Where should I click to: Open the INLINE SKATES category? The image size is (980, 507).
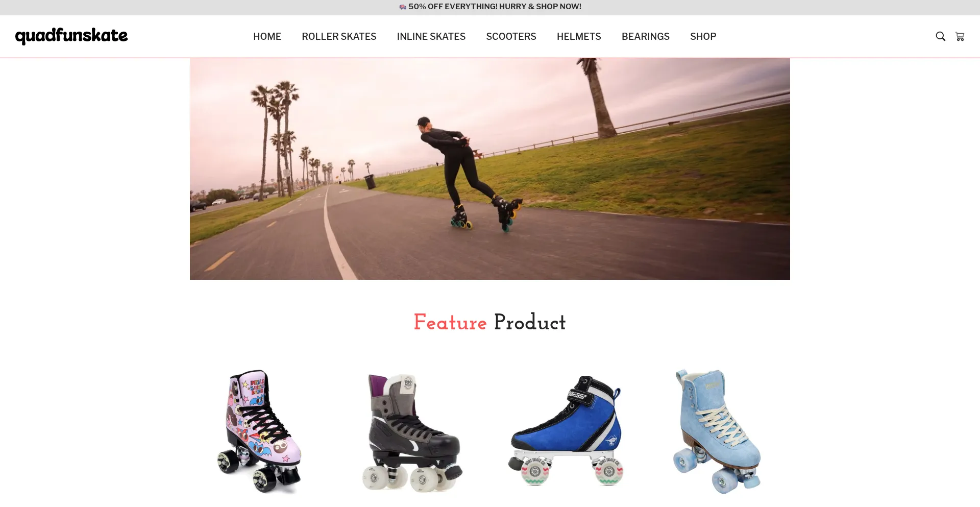click(x=431, y=36)
